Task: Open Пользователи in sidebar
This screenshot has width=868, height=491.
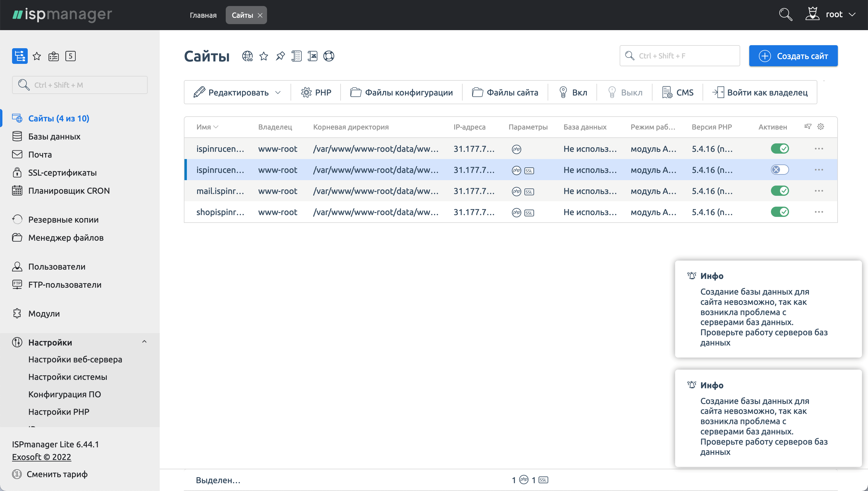Action: 57,266
